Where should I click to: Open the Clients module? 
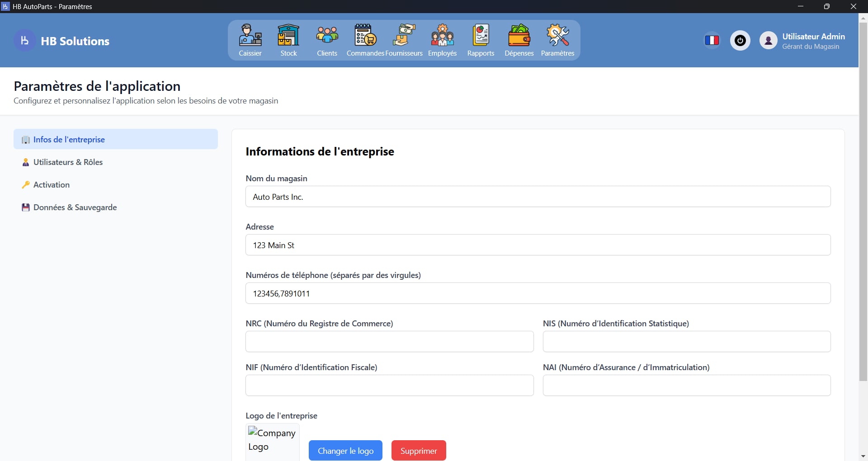point(327,40)
